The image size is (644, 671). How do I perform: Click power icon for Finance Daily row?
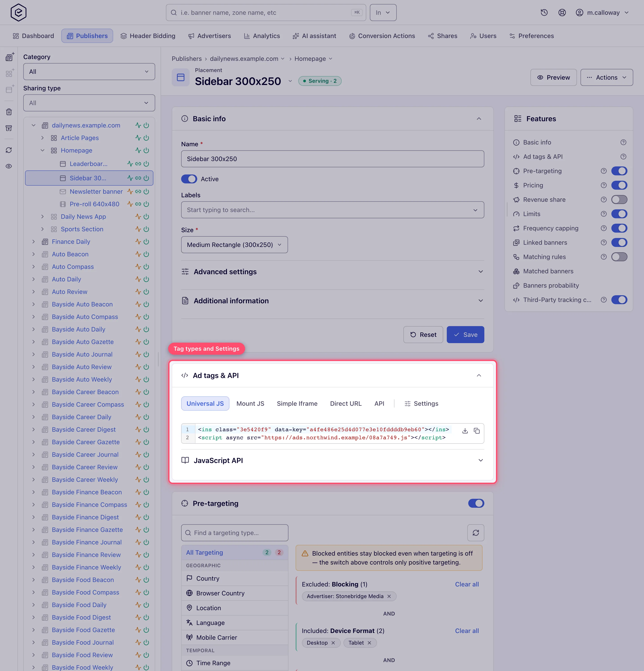pos(146,242)
